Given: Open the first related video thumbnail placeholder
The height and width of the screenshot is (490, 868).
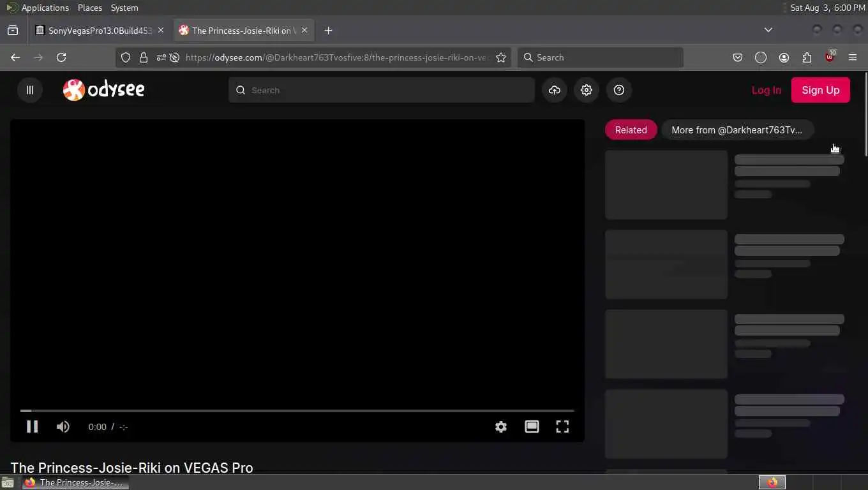Looking at the screenshot, I should (666, 185).
